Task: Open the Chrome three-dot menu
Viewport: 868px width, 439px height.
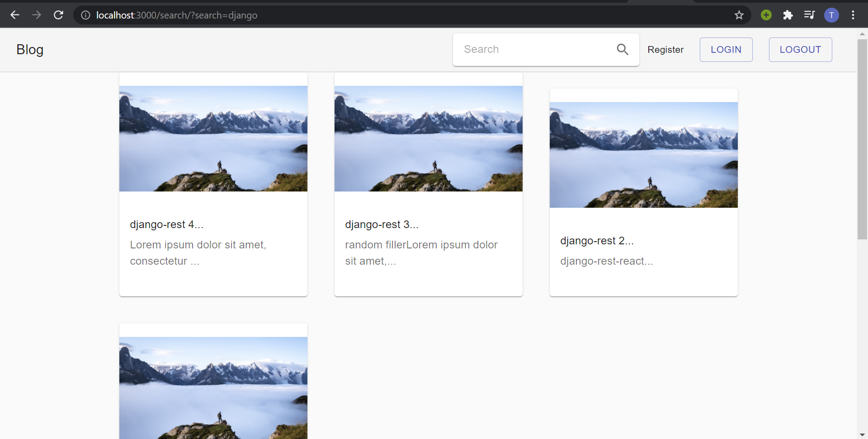Action: tap(854, 15)
